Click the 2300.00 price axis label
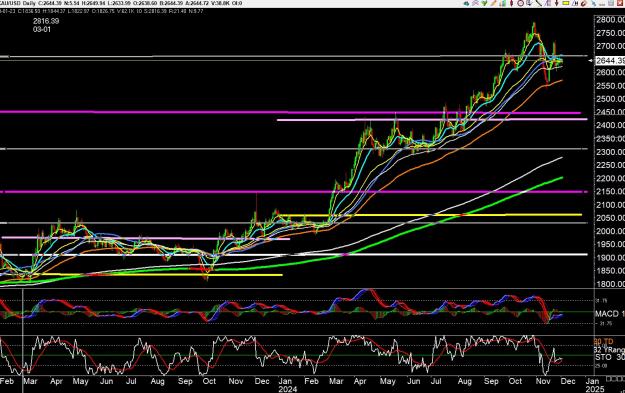The image size is (625, 393). pos(610,152)
